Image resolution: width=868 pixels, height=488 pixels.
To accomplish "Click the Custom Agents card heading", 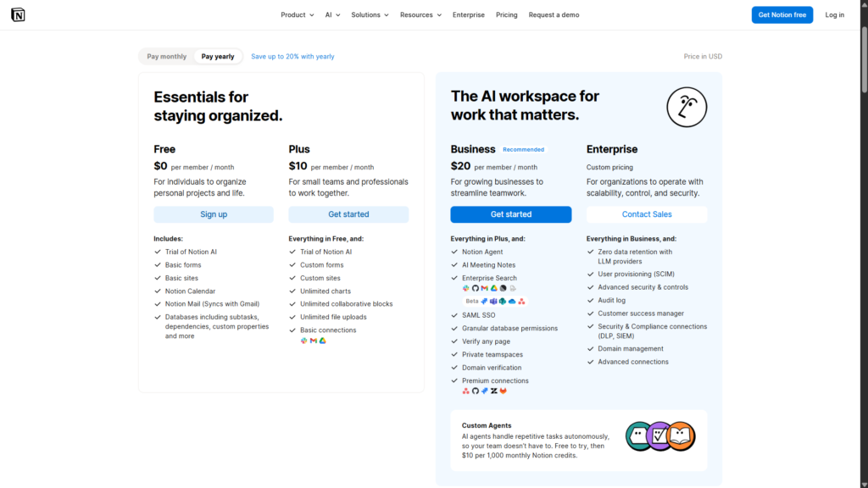I will [487, 425].
